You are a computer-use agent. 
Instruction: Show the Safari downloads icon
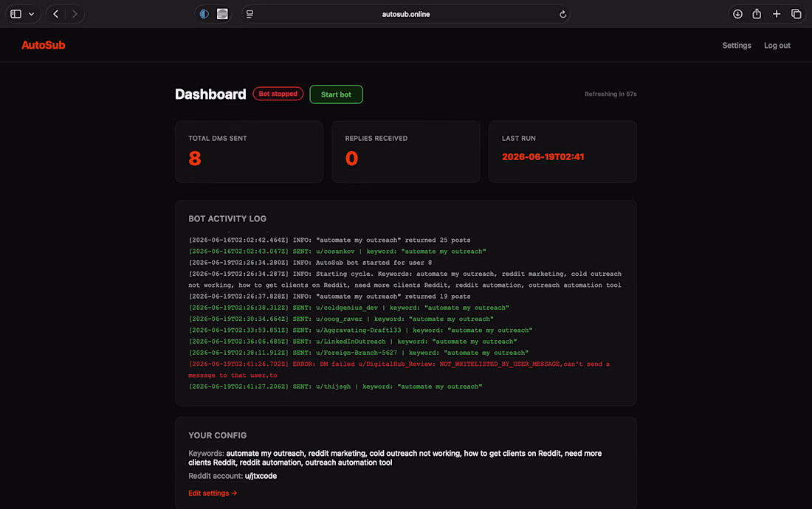[737, 14]
